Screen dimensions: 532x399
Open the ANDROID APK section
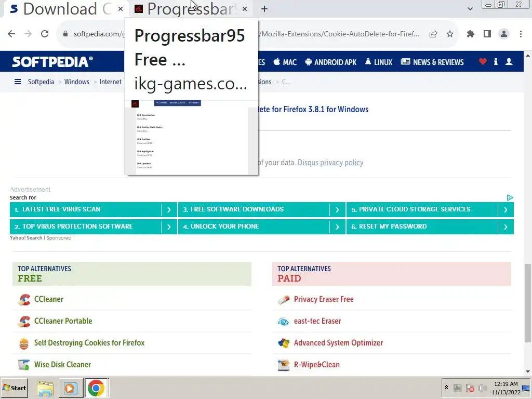(x=331, y=62)
